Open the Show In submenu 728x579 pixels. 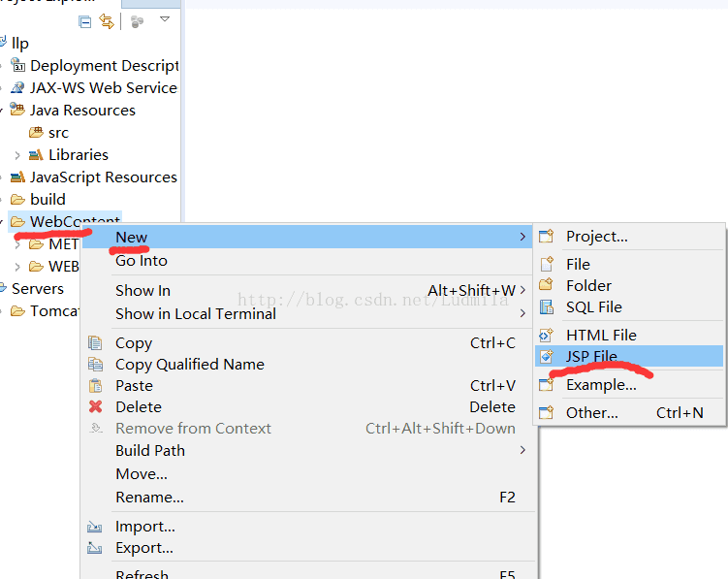click(x=307, y=290)
